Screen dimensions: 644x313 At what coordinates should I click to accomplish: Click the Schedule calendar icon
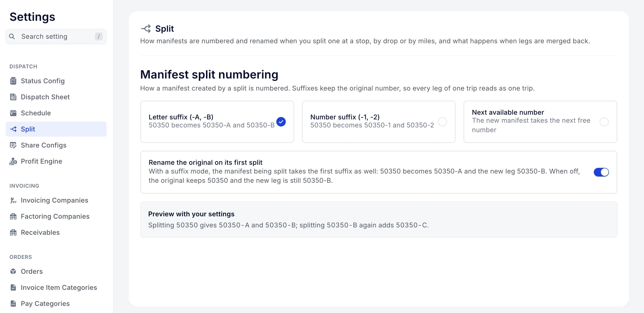(13, 113)
